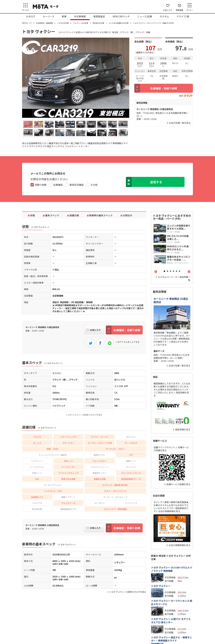
Task: Open 安心 カーセンサーアフター保証 banner
Action: point(172,528)
